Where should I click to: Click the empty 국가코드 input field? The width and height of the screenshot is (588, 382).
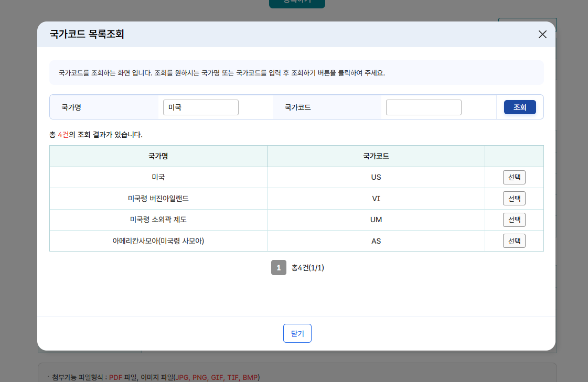pos(423,107)
